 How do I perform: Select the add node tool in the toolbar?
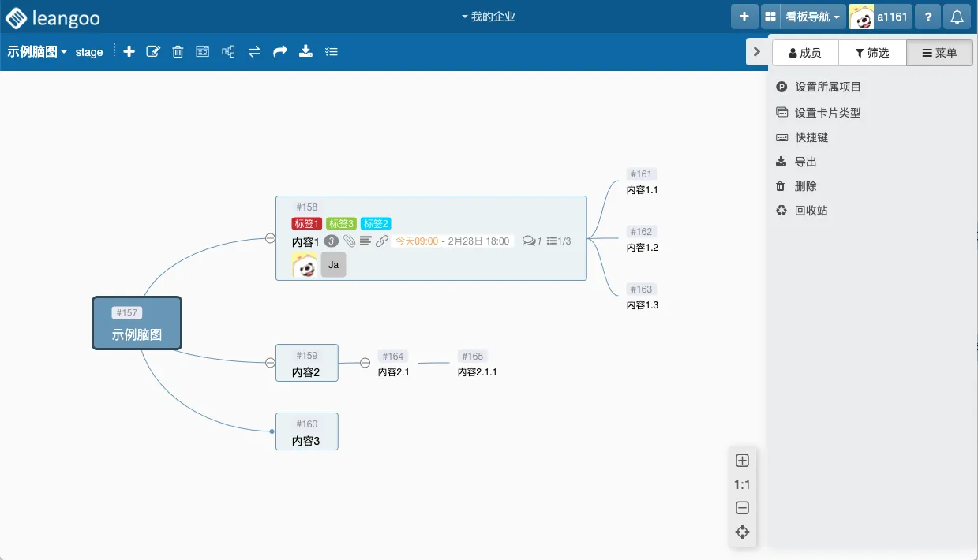[x=129, y=51]
